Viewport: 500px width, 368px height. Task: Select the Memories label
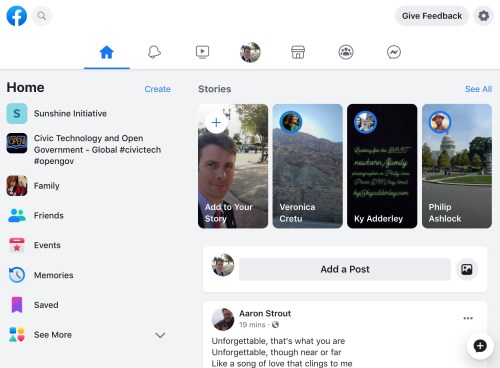point(54,275)
